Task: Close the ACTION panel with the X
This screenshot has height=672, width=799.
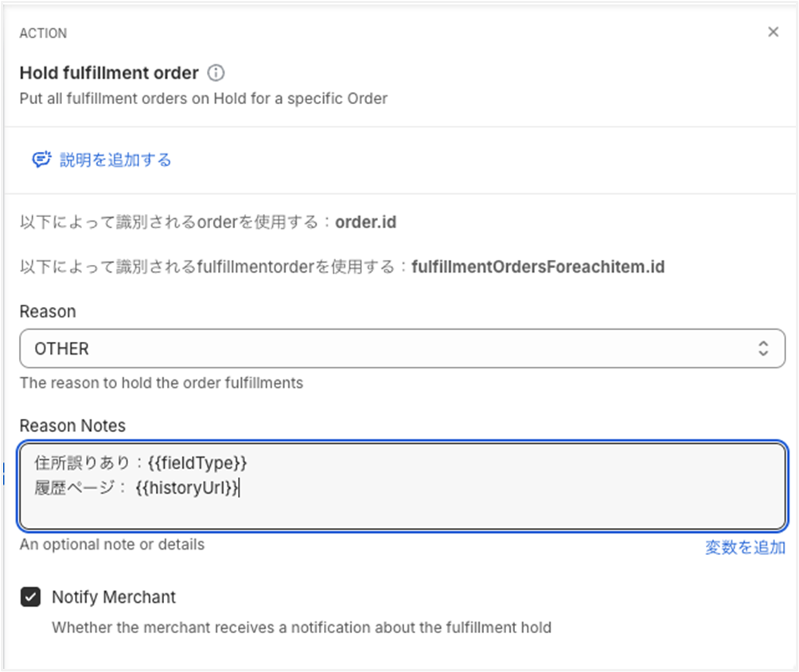Action: click(x=773, y=33)
